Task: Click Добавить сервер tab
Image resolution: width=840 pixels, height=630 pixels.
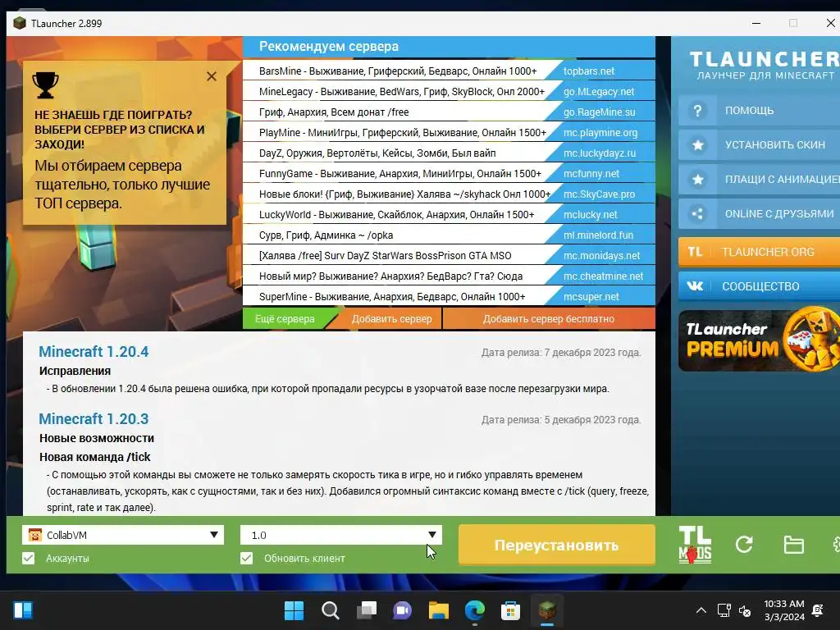Action: [391, 319]
